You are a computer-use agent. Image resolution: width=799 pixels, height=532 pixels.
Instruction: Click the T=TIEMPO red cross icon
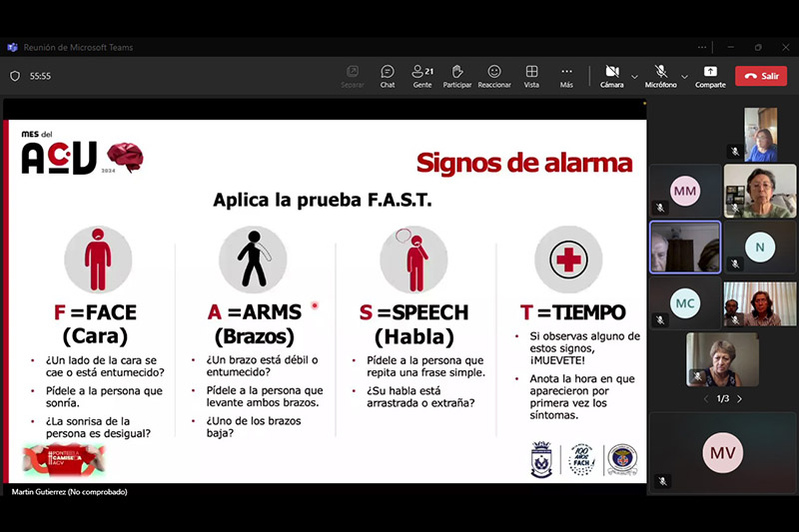568,260
